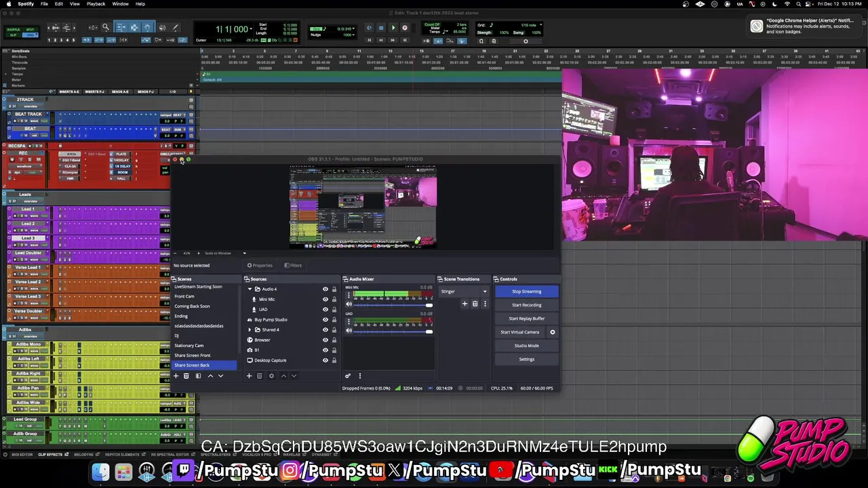Open the Playback menu
The width and height of the screenshot is (868, 488).
(x=96, y=4)
